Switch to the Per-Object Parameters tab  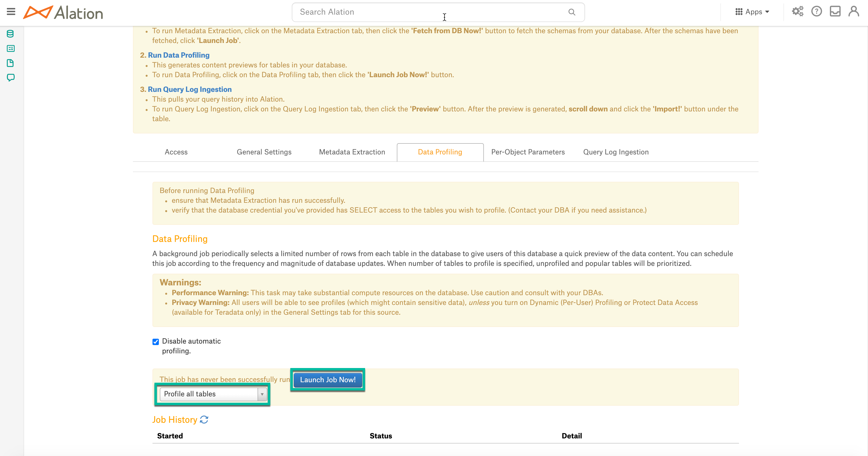point(528,152)
